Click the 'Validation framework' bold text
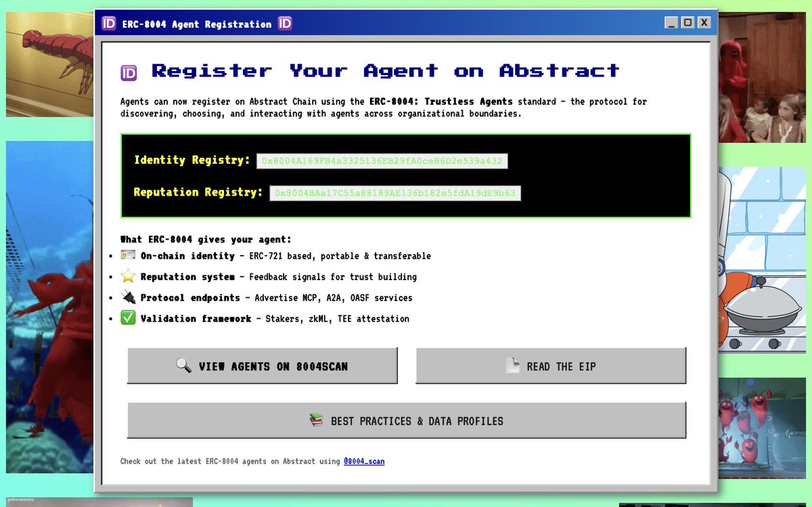The width and height of the screenshot is (812, 507). tap(196, 319)
